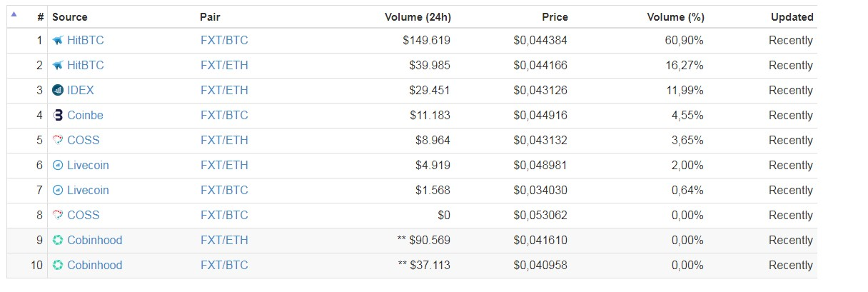
Task: Sort by the Pair column header
Action: point(210,17)
